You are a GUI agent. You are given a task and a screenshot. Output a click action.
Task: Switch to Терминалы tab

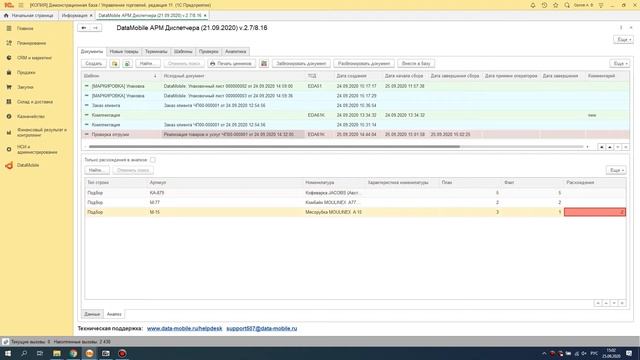pos(156,51)
